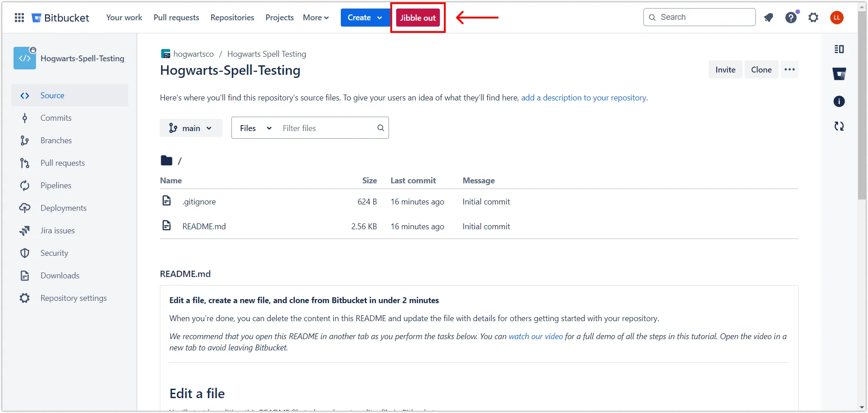Toggle the right sidebar panel layout icon
The image size is (868, 413).
coord(839,49)
